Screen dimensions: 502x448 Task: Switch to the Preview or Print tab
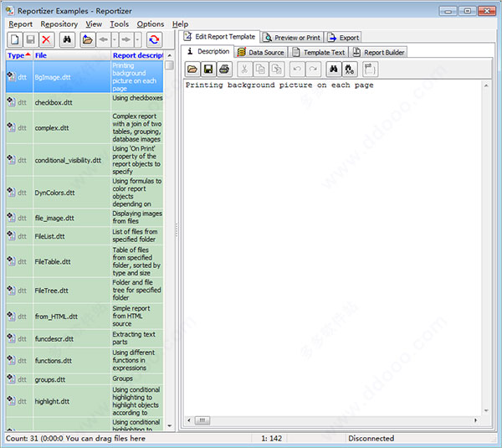pos(291,38)
